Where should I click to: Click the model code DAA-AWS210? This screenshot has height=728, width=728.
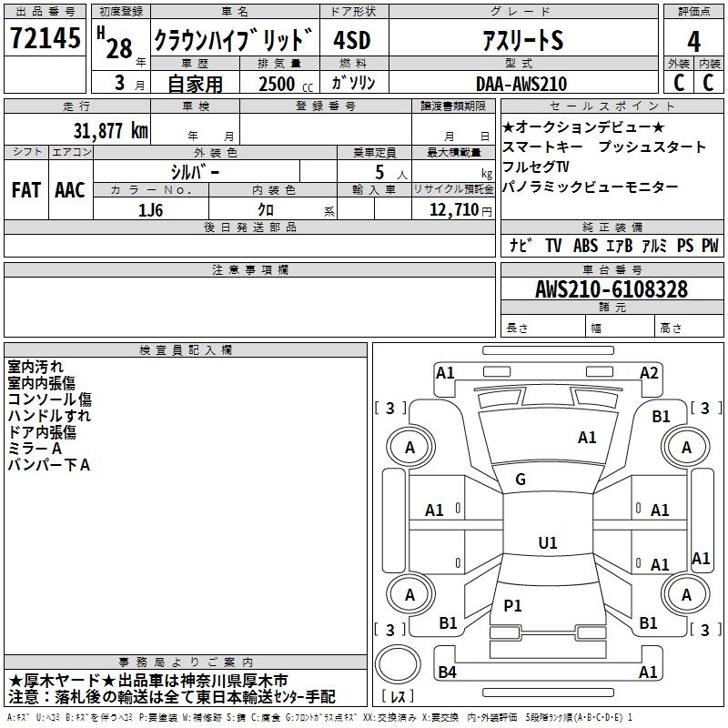[x=521, y=83]
